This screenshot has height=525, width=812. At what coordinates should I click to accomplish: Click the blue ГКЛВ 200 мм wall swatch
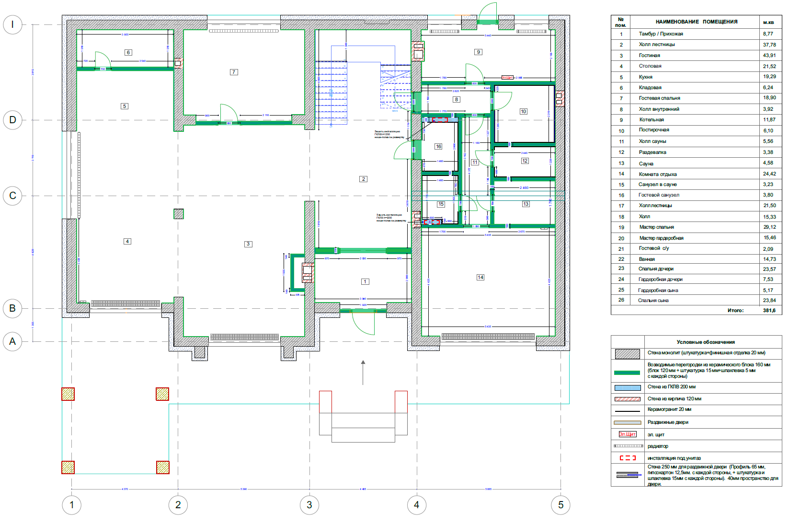coord(627,387)
